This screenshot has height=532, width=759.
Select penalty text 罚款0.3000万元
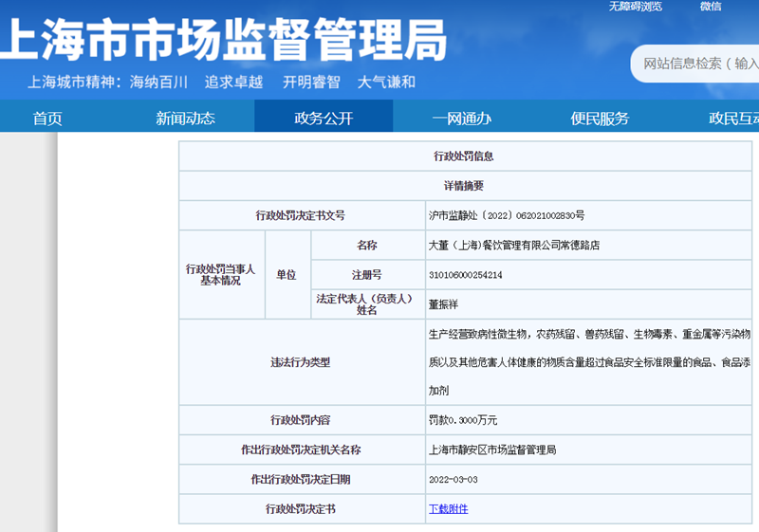click(463, 420)
